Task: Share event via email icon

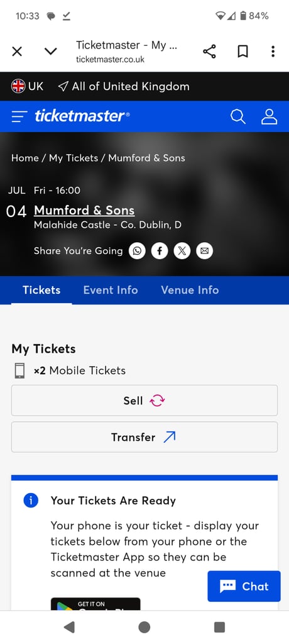Action: pos(204,251)
